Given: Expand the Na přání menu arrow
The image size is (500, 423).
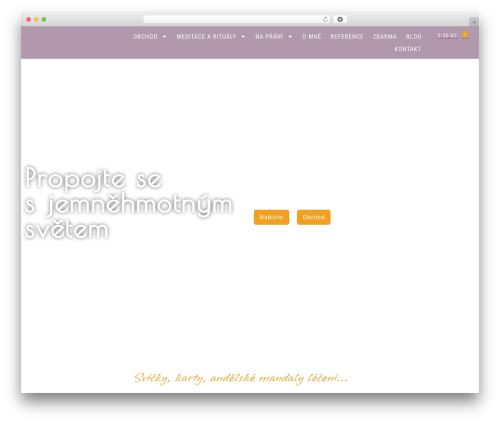Looking at the screenshot, I should pos(290,37).
